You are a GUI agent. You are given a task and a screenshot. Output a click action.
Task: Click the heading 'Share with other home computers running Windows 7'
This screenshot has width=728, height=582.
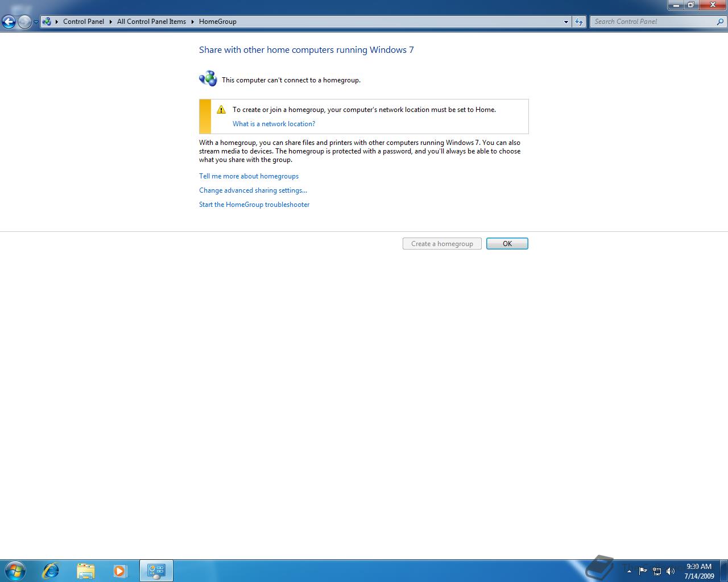[x=307, y=50]
